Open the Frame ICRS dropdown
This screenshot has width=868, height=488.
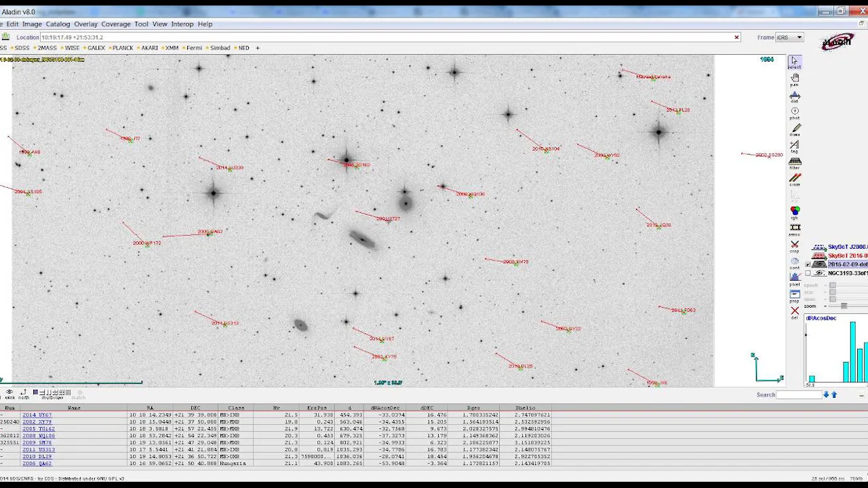pyautogui.click(x=789, y=37)
